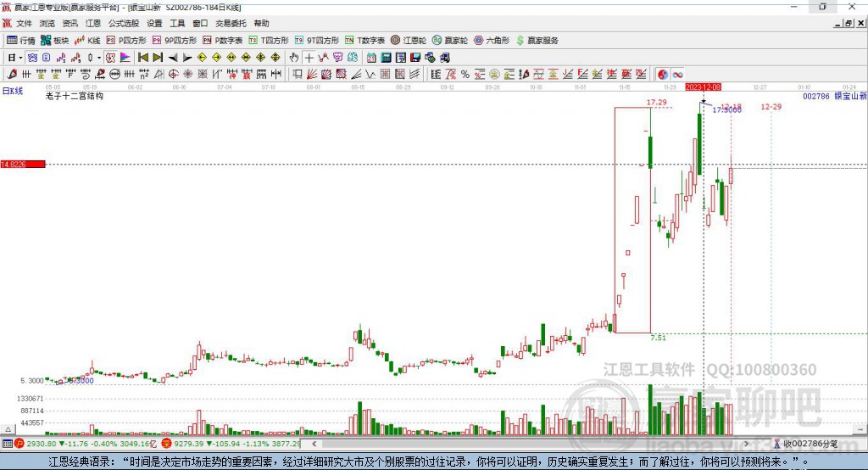The height and width of the screenshot is (470, 868).
Task: Click the rectangle drawing tool icon
Action: coord(298,75)
